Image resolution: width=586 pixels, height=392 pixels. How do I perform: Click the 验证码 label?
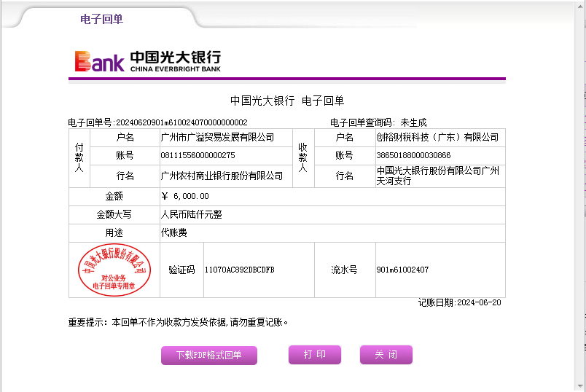[181, 270]
